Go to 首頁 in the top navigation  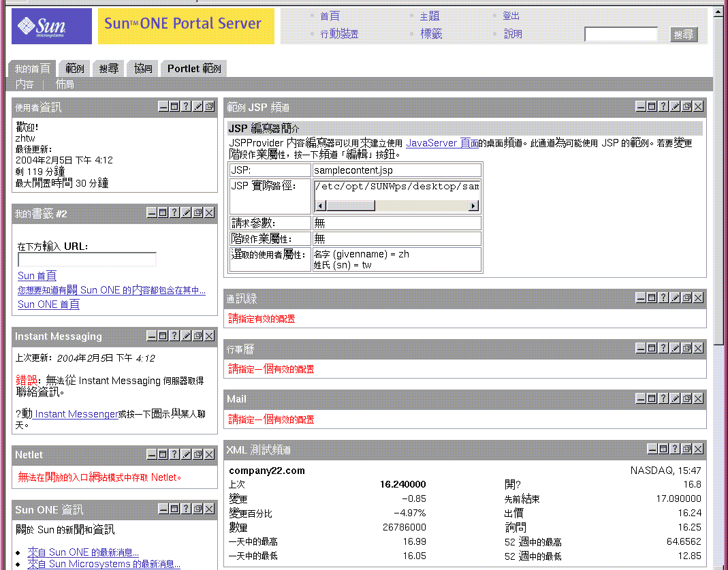330,16
